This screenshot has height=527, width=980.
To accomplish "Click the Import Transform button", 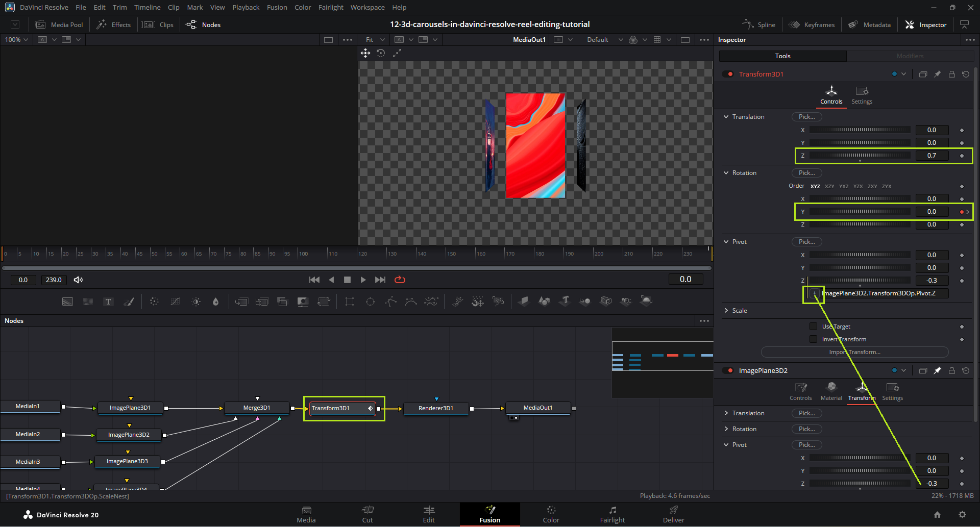I will click(x=854, y=352).
